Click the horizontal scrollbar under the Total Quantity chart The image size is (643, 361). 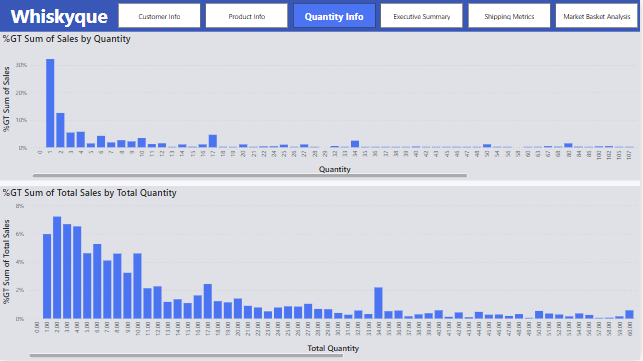click(x=186, y=355)
